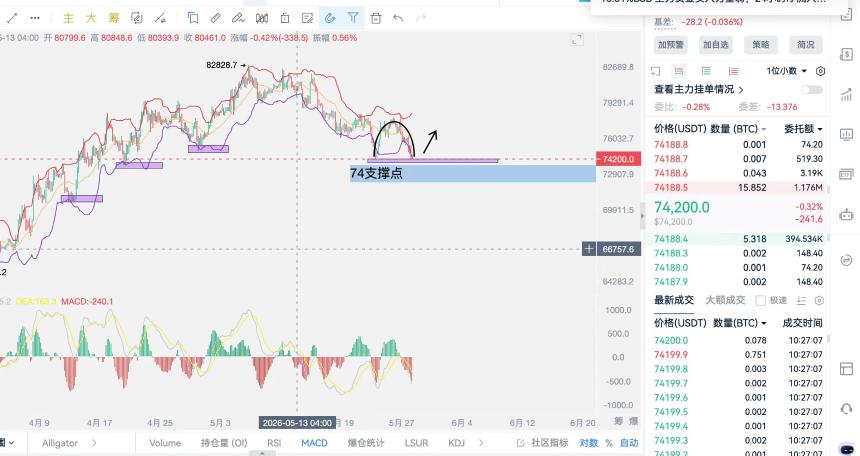860x456 pixels.
Task: Select the freehand pen drawing tool
Action: [x=239, y=18]
